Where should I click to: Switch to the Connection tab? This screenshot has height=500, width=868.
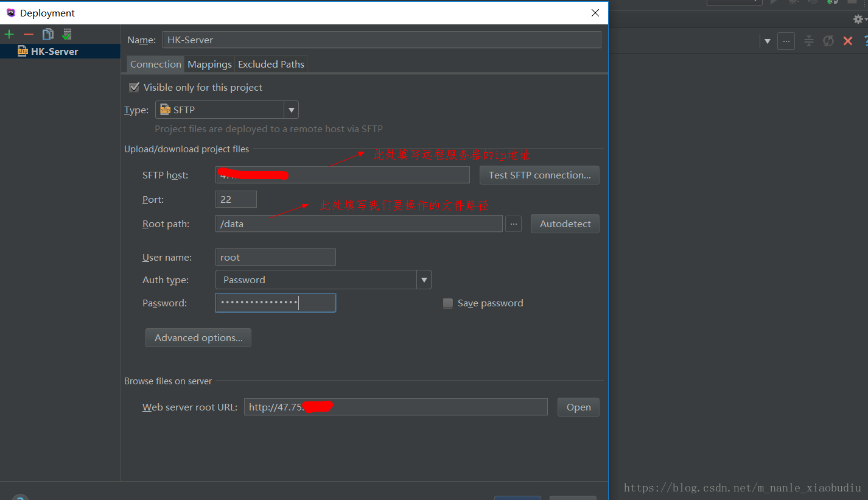[x=155, y=64]
